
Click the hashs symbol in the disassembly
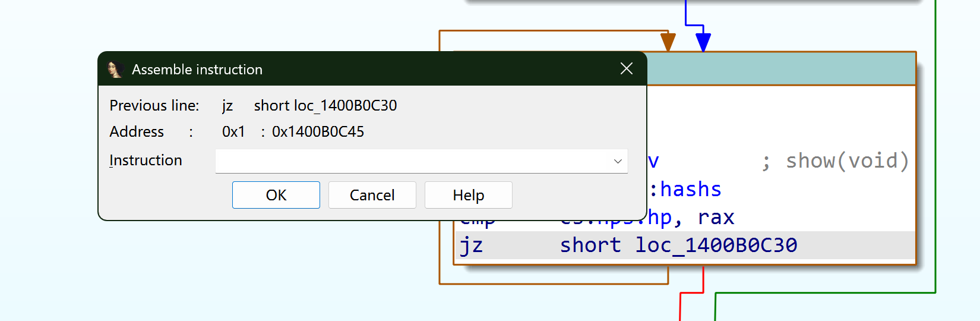pos(690,190)
